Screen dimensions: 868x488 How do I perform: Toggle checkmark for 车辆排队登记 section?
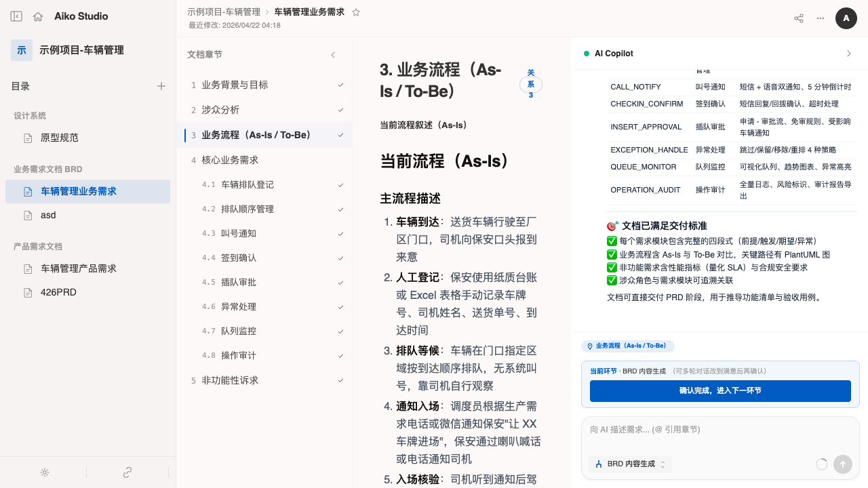click(x=341, y=185)
